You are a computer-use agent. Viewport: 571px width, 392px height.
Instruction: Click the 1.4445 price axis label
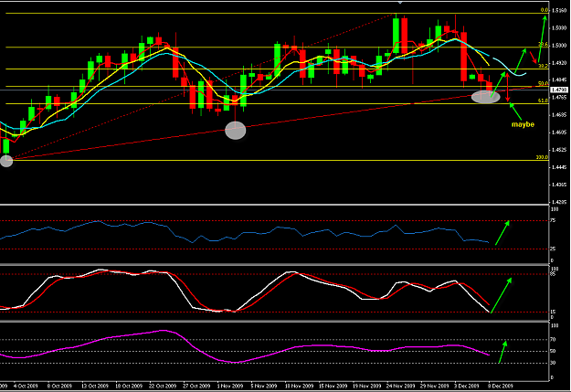coord(559,167)
